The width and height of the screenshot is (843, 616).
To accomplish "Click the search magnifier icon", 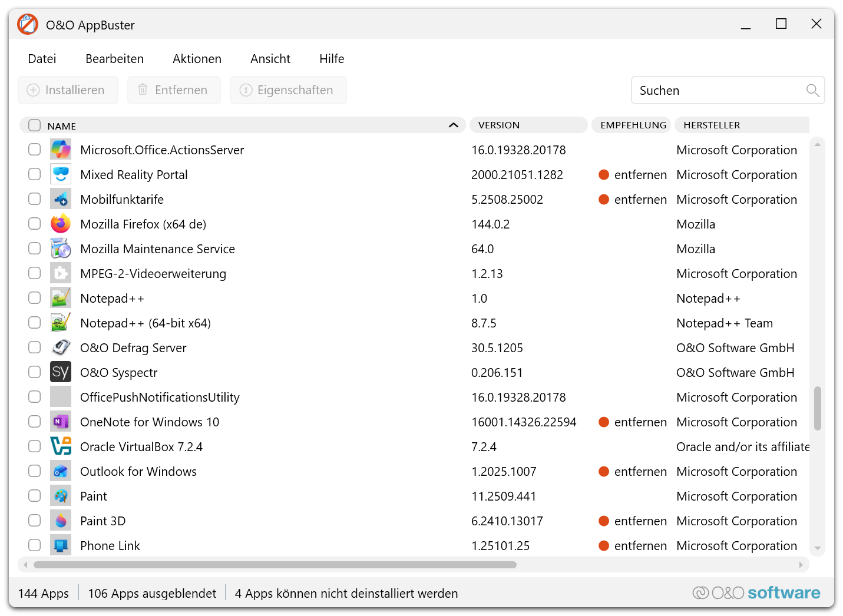I will pos(812,91).
